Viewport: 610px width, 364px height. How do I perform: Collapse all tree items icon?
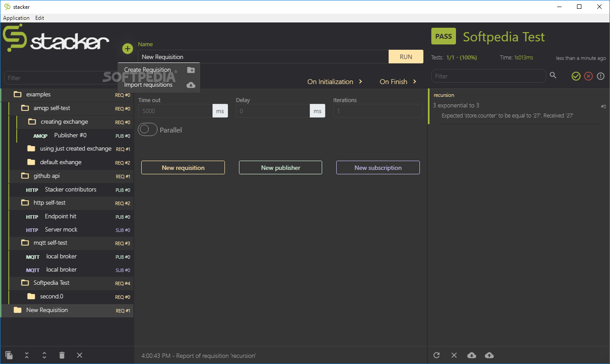pos(27,355)
